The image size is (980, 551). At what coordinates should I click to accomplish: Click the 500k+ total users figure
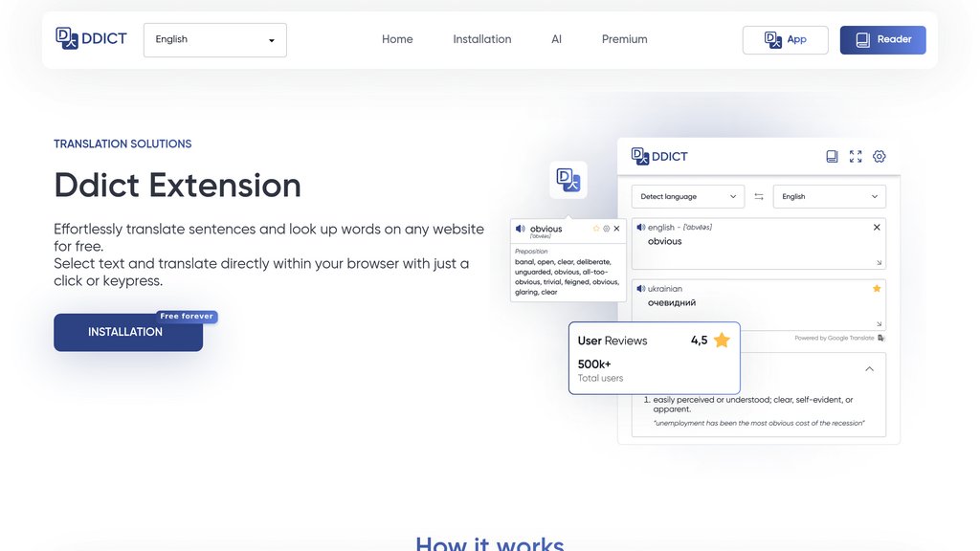point(594,364)
